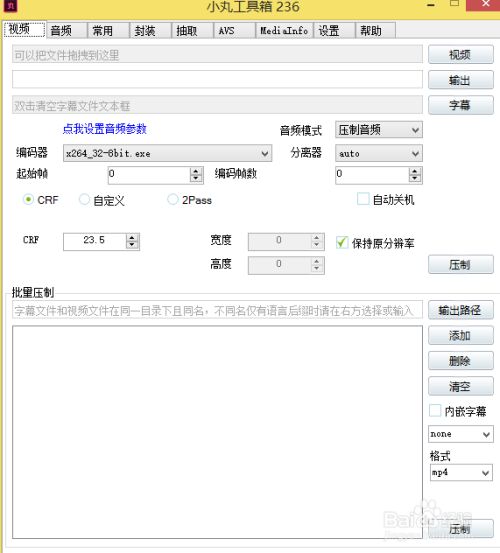
Task: Increase the CRF value with up arrow
Action: pos(132,238)
